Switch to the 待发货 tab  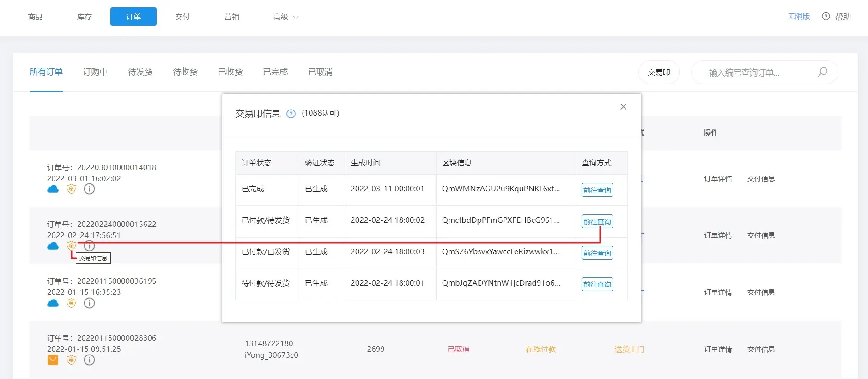pos(140,72)
